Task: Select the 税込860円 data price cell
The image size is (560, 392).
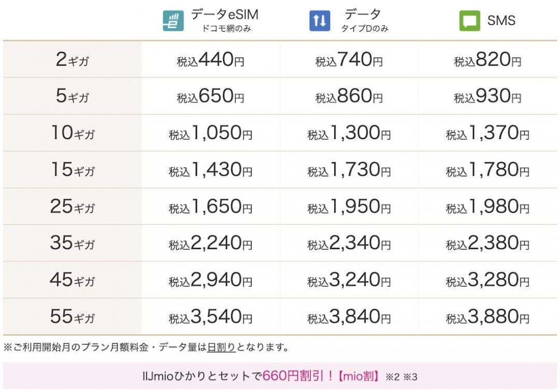Action: coord(349,96)
